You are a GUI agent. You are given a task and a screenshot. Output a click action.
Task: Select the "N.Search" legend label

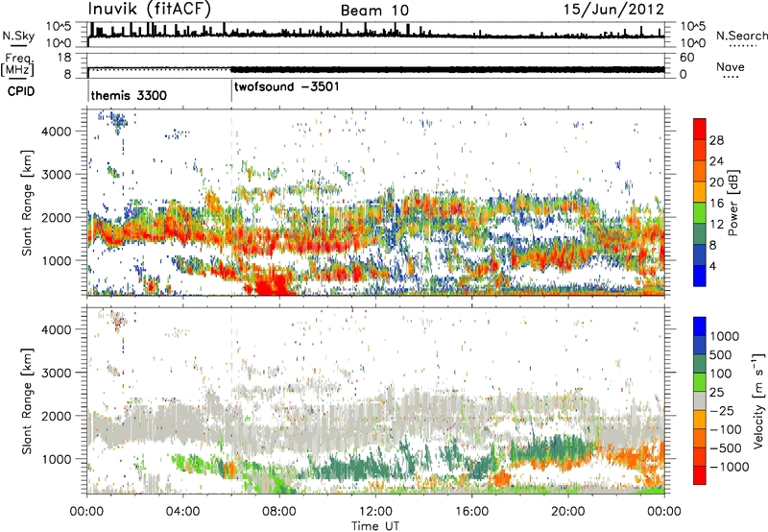pos(741,36)
